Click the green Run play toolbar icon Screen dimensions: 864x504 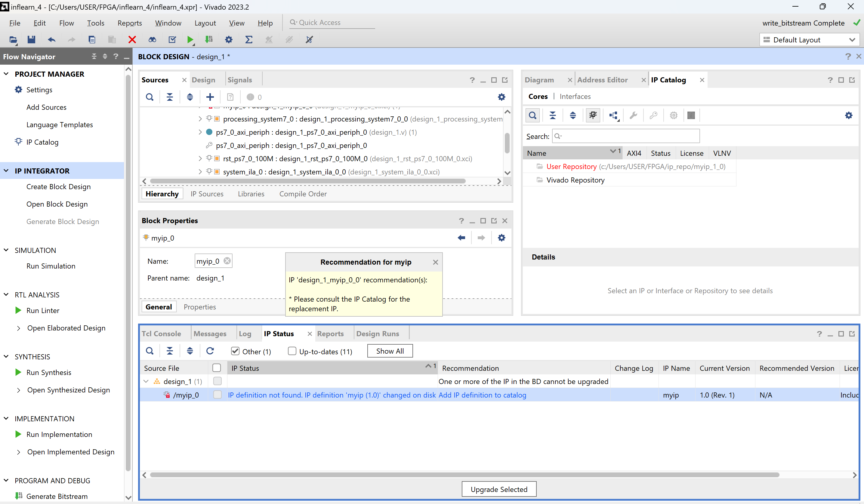190,40
